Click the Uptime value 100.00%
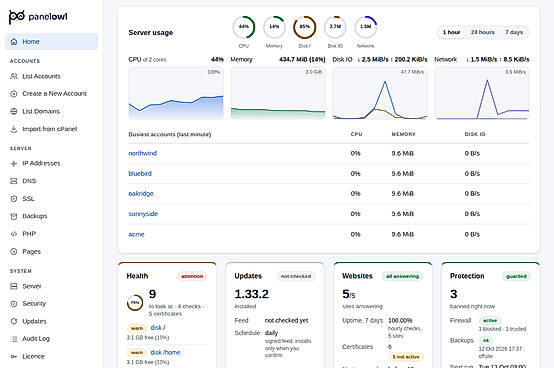Viewport: 554px width, 368px height. point(400,321)
